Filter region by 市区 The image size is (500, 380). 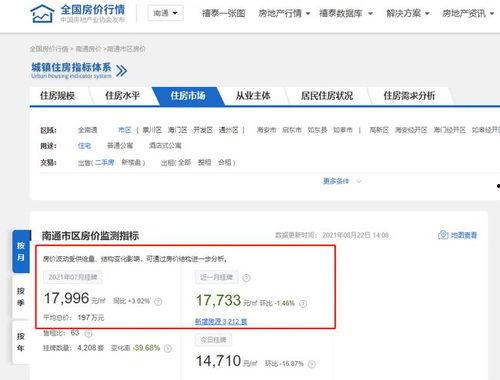click(x=125, y=130)
